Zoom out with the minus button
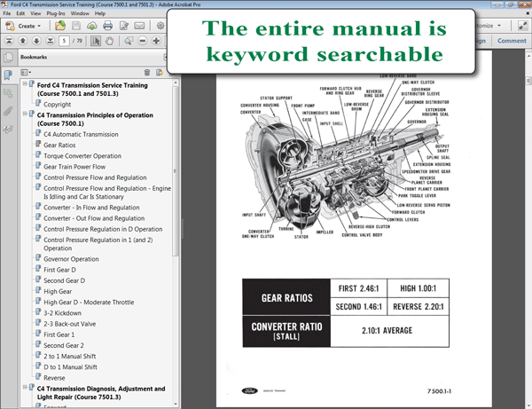The width and height of the screenshot is (532, 409). click(143, 41)
